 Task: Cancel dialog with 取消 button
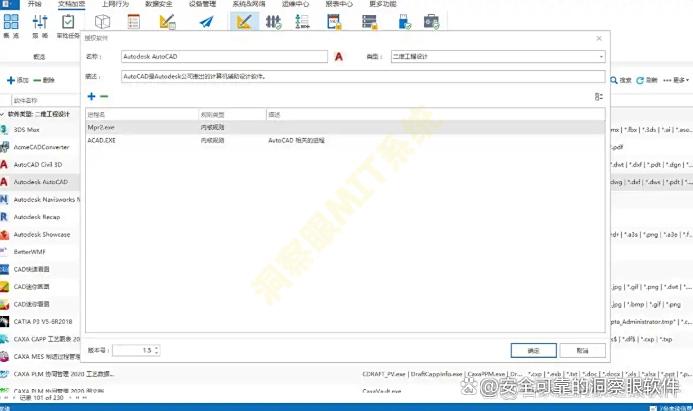(x=583, y=350)
